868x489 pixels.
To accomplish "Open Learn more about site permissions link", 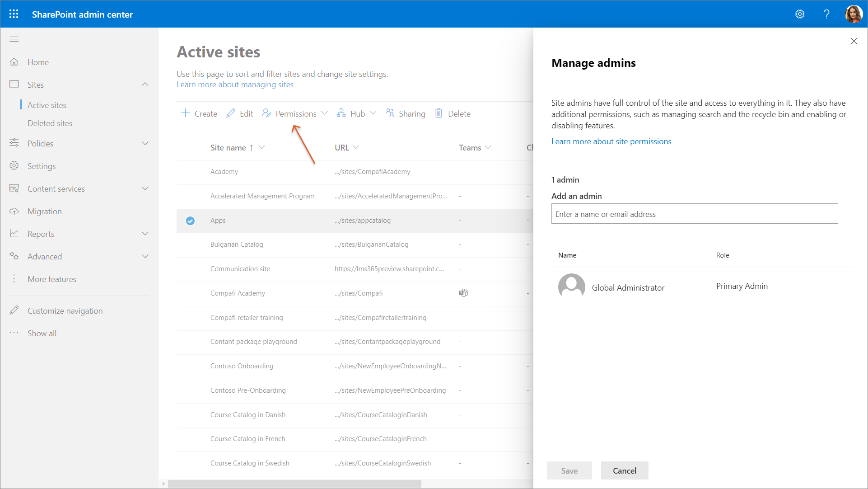I will 611,141.
